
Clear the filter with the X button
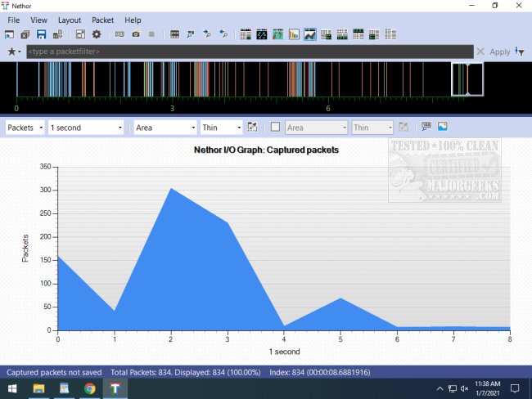[480, 52]
